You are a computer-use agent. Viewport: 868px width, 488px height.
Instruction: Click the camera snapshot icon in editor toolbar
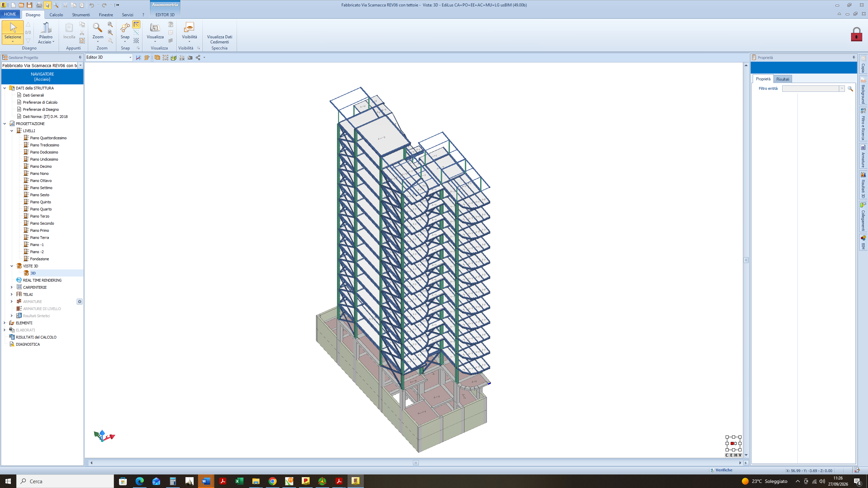pyautogui.click(x=190, y=58)
